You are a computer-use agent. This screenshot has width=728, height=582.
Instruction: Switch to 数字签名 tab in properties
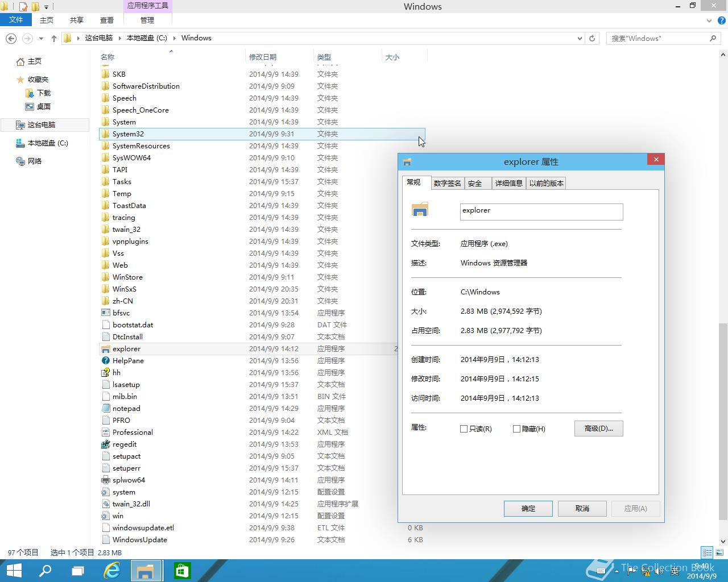[x=447, y=183]
